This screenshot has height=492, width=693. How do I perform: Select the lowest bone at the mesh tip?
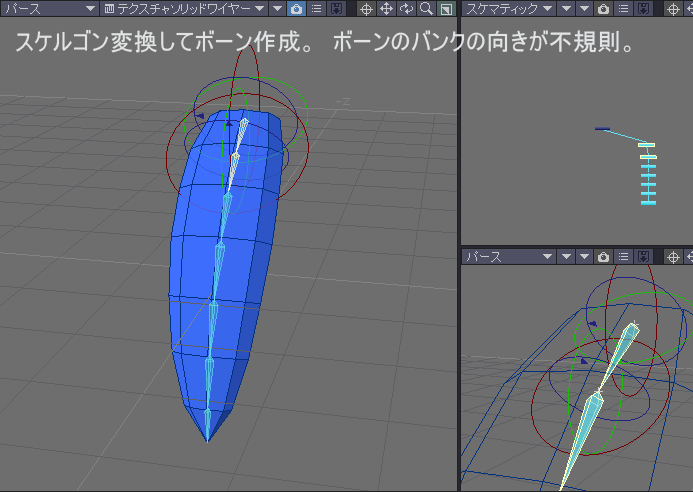(208, 425)
